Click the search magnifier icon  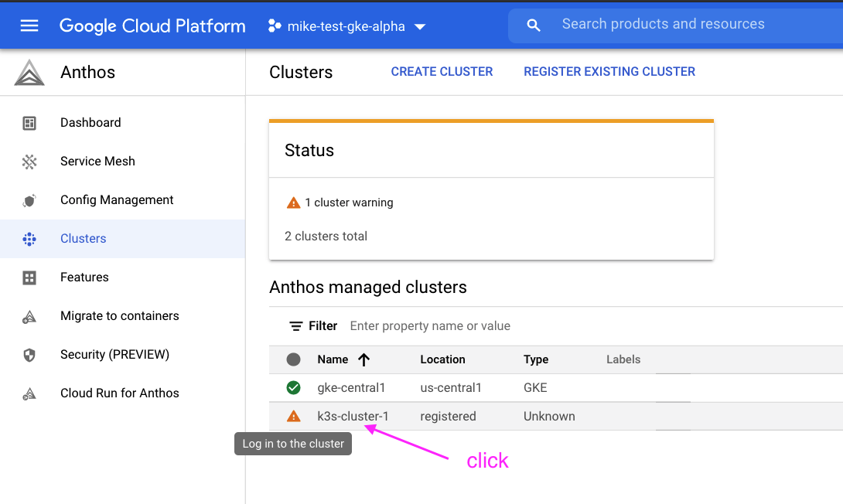point(534,25)
